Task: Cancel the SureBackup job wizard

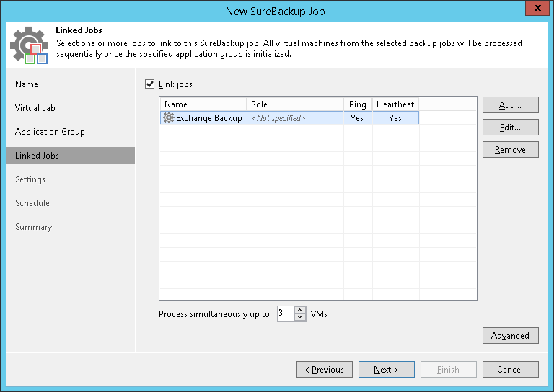Action: pyautogui.click(x=510, y=370)
